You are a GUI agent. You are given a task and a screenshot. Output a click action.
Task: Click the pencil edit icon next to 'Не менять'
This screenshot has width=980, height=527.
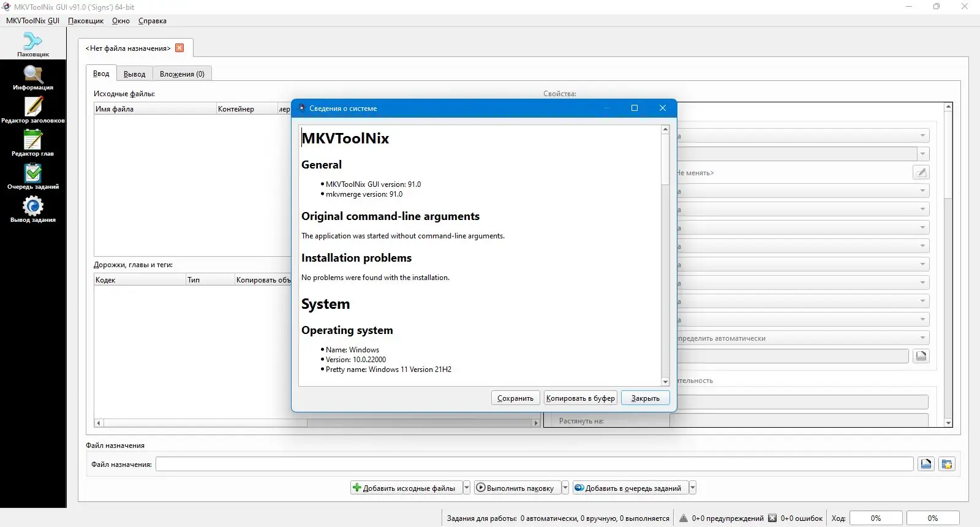(921, 172)
